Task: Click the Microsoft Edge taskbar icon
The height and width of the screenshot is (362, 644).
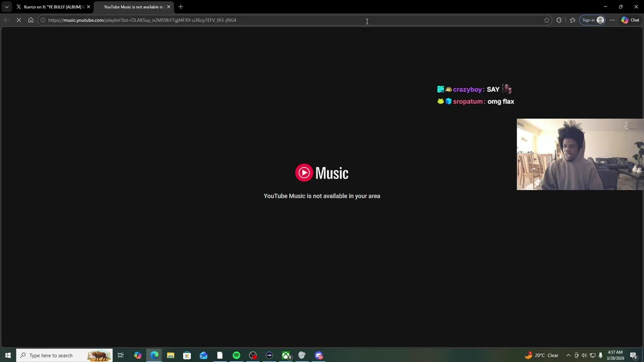Action: pyautogui.click(x=154, y=355)
